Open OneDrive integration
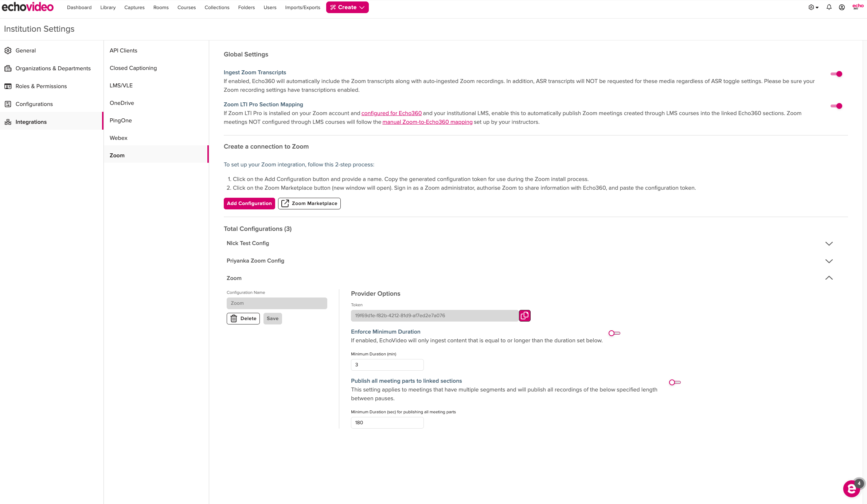The width and height of the screenshot is (867, 504). [156, 103]
